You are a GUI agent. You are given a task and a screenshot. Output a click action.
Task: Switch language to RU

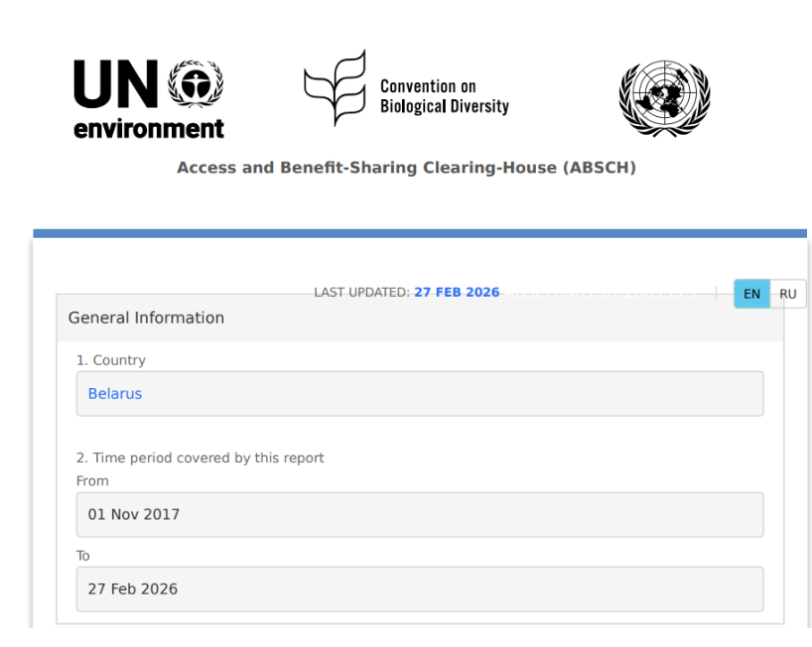(787, 294)
